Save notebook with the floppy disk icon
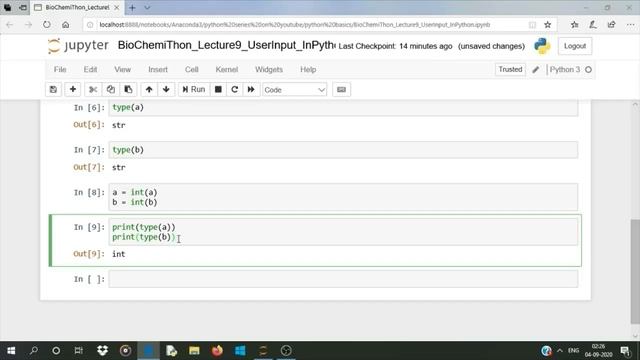 pos(53,89)
